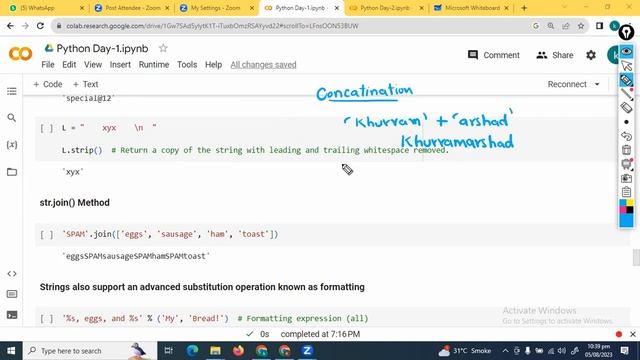Close the execution status bar

[x=633, y=334]
